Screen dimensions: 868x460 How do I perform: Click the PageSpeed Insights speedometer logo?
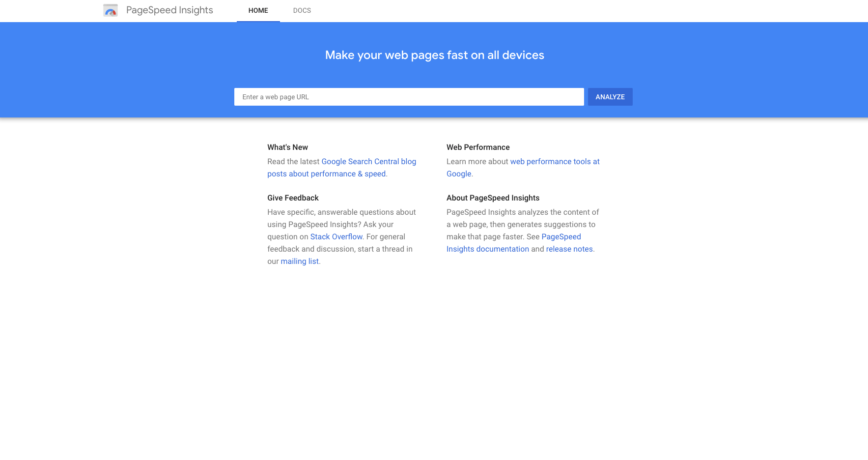tap(111, 10)
